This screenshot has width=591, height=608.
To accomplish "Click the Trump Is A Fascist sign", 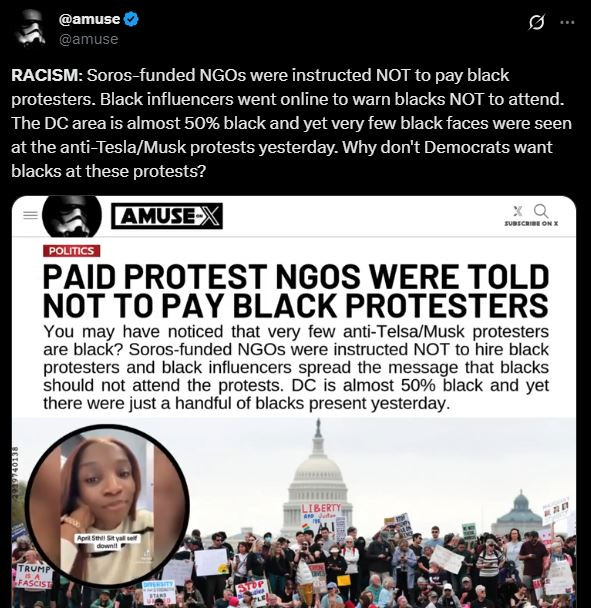I will point(33,576).
